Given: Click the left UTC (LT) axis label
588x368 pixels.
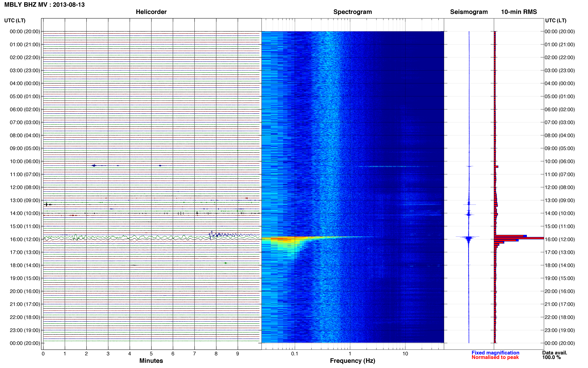Looking at the screenshot, I should tap(15, 20).
